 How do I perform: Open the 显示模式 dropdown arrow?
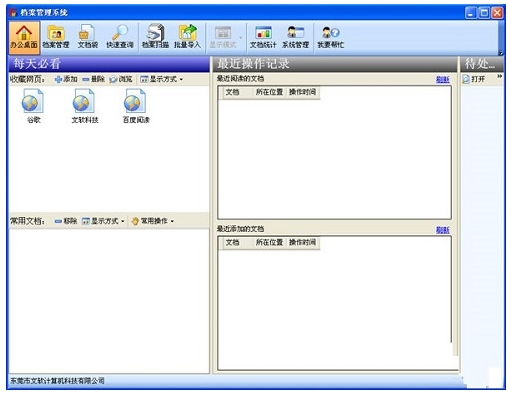tap(241, 37)
